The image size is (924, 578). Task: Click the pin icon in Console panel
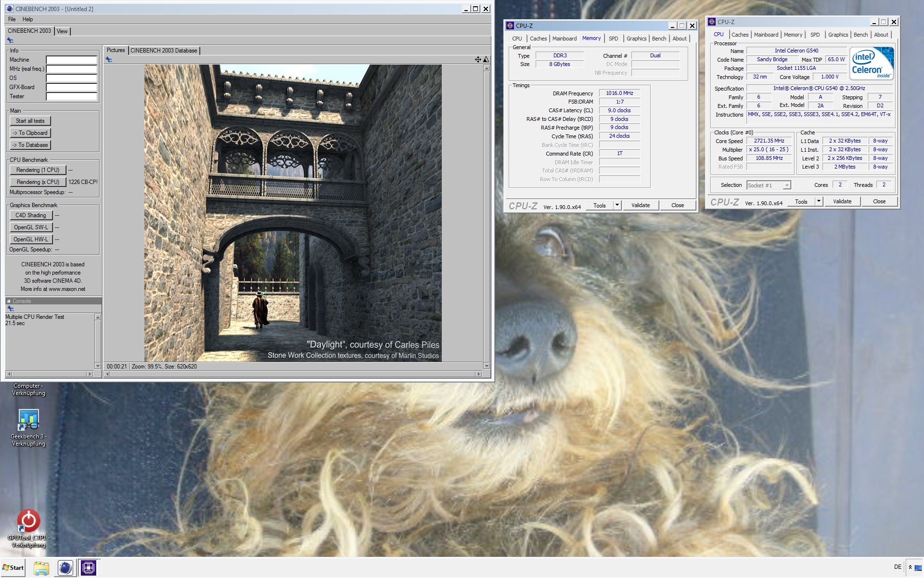[x=10, y=309]
